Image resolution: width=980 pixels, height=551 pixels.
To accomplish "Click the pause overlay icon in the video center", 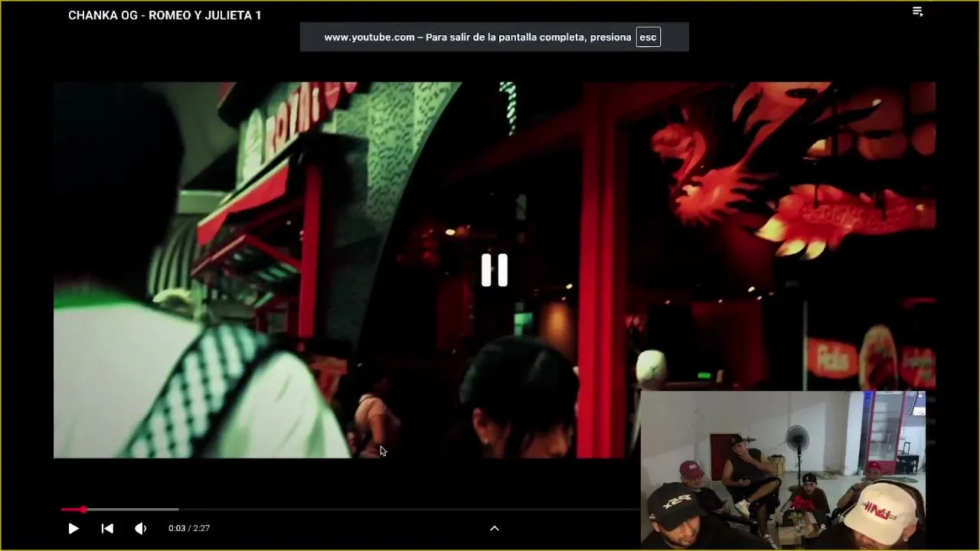I will click(x=494, y=270).
